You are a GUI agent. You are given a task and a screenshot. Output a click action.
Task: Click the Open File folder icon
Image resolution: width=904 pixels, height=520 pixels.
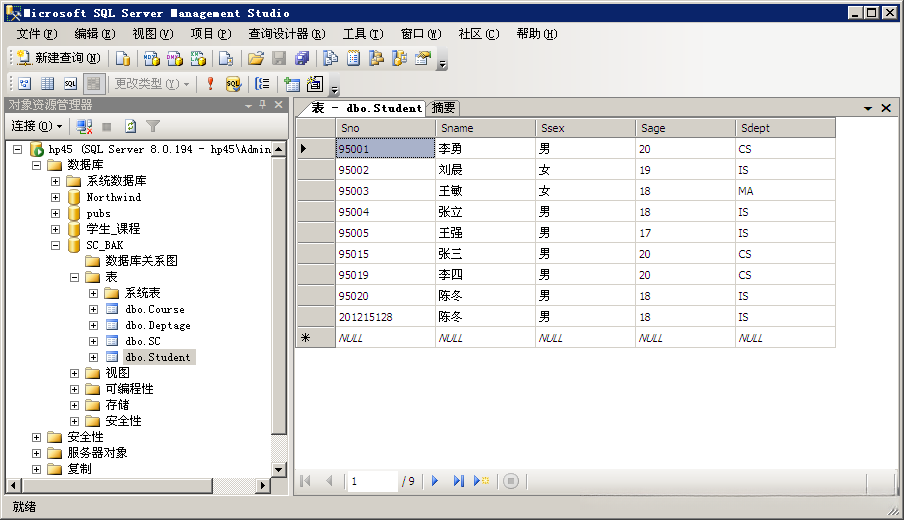click(x=256, y=58)
